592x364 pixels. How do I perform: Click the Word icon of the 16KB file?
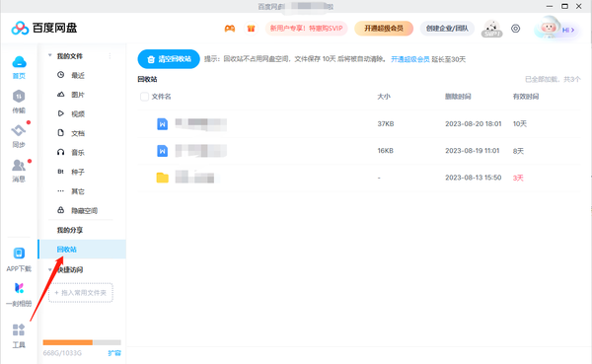(x=163, y=151)
